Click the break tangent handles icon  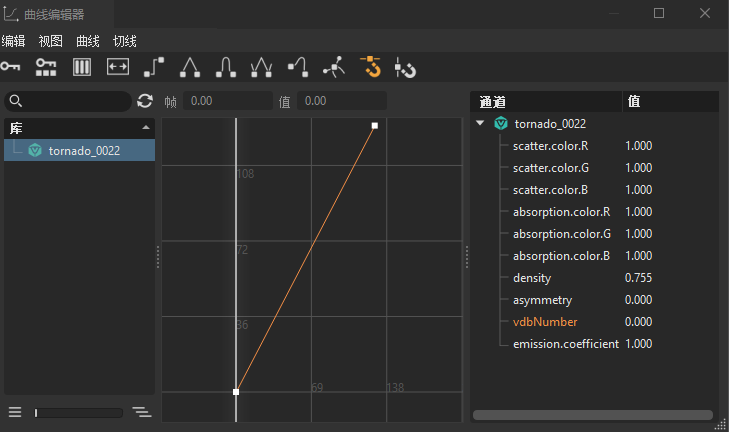coord(334,67)
